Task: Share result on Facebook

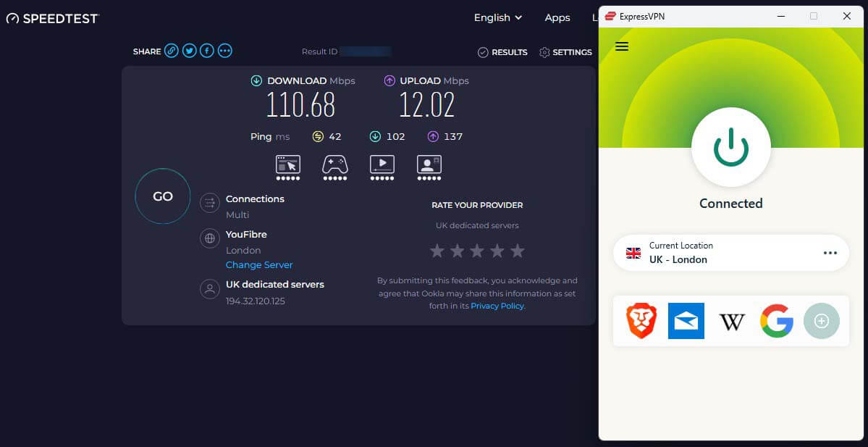Action: click(207, 51)
